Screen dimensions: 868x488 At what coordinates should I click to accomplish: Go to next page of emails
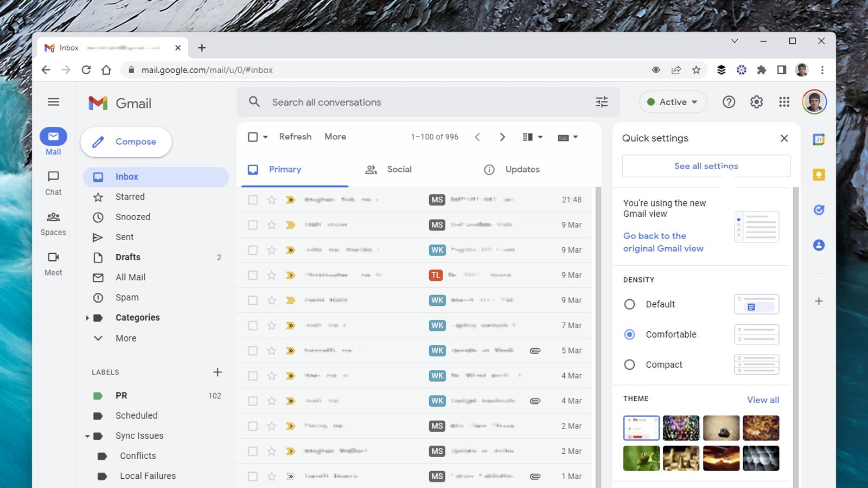502,137
